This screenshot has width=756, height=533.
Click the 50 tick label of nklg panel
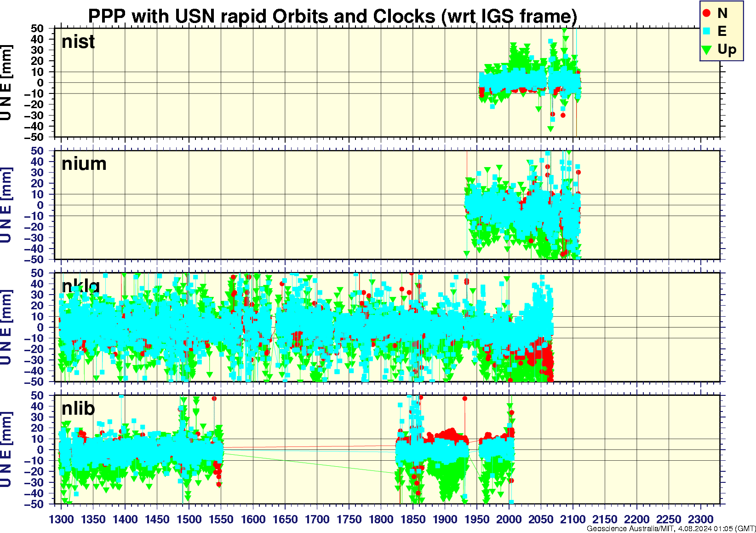tap(38, 273)
